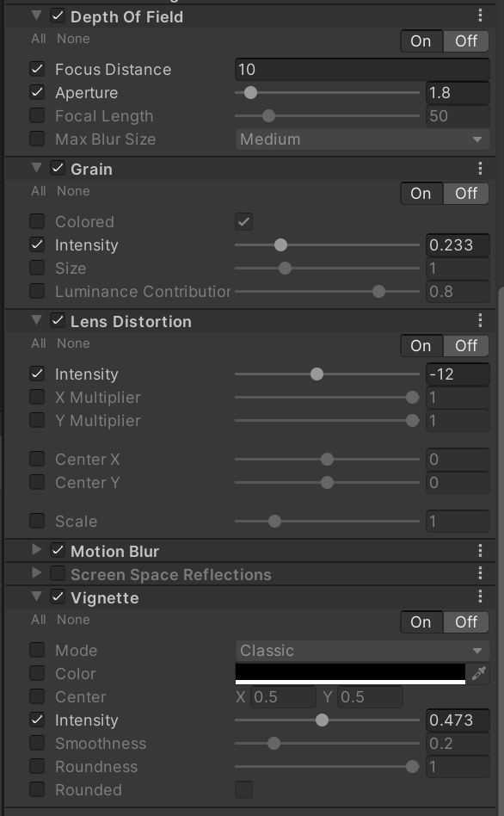Image resolution: width=504 pixels, height=816 pixels.
Task: Click the Focus Distance value field
Action: tap(362, 69)
